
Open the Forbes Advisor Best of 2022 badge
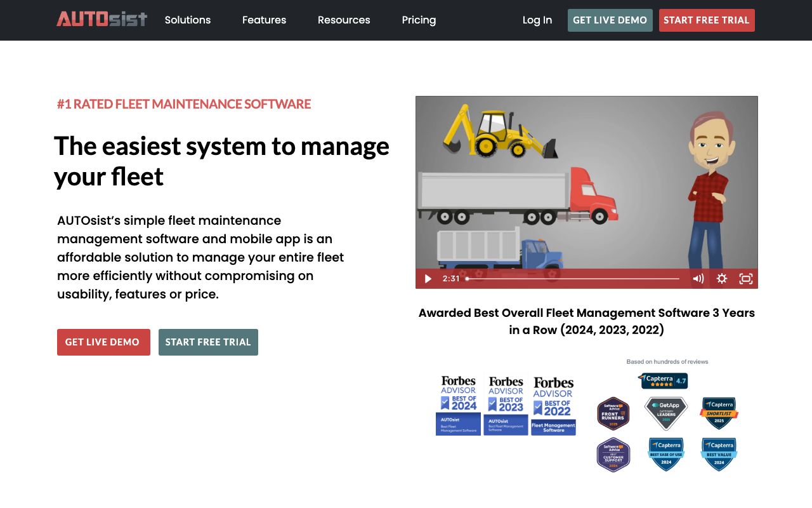[x=553, y=405]
